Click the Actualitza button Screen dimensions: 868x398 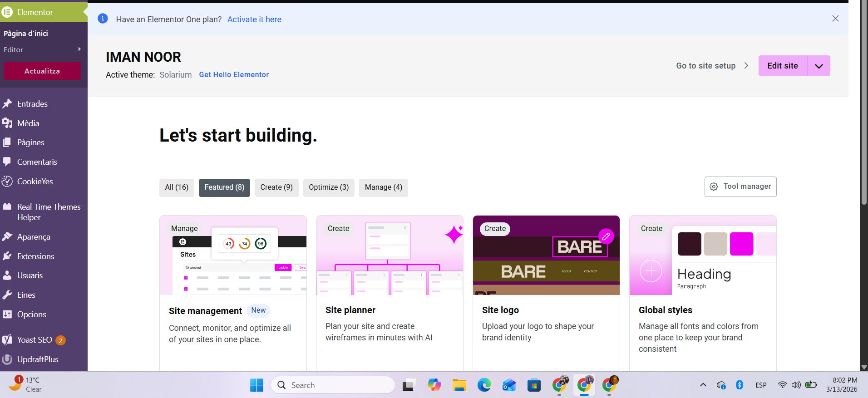[42, 71]
